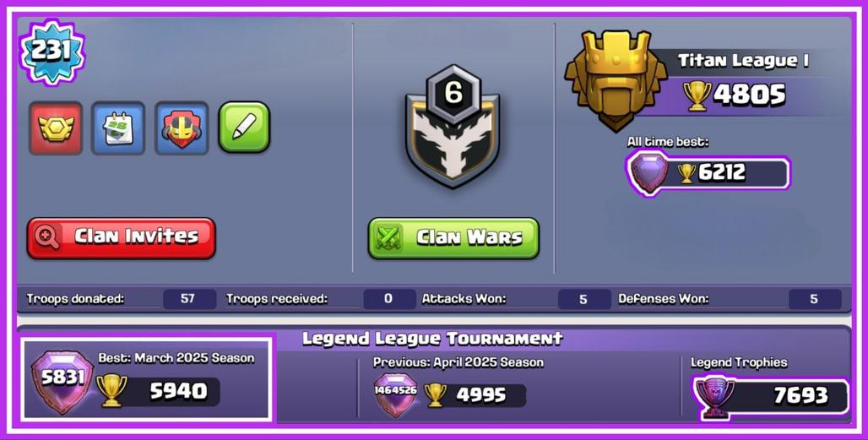This screenshot has width=868, height=440.
Task: Open Clan Wars
Action: 453,238
